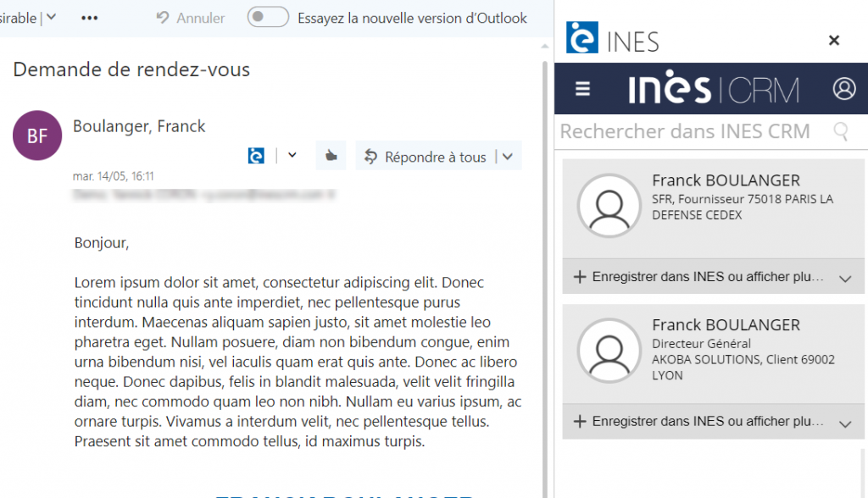Open the dropdown next to the INES add-in icon

click(291, 155)
